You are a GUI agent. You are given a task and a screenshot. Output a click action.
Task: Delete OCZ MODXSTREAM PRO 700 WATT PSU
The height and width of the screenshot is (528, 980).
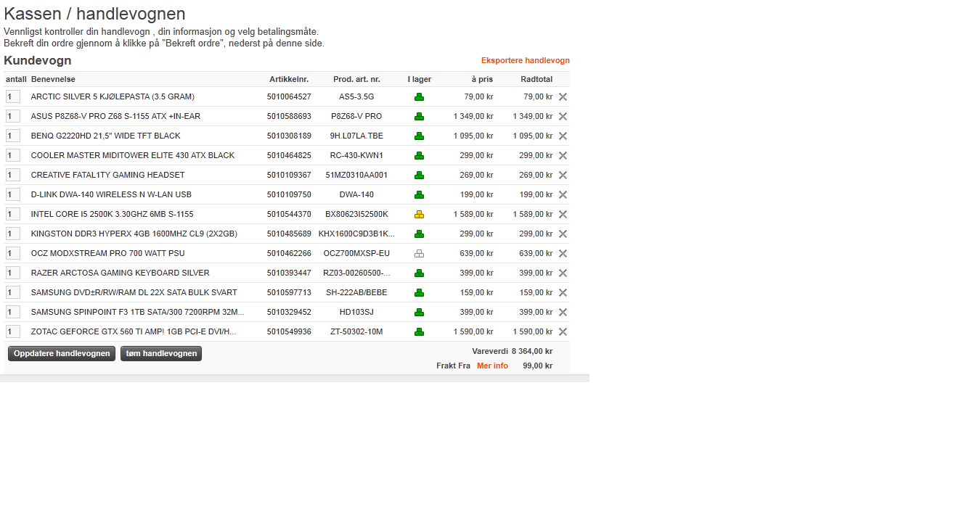tap(563, 253)
